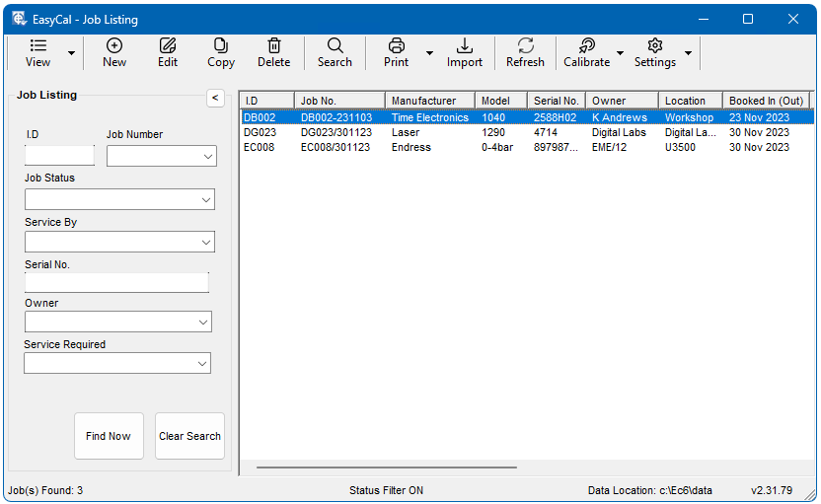Click the Delete trash can icon
The width and height of the screenshot is (821, 504).
274,46
